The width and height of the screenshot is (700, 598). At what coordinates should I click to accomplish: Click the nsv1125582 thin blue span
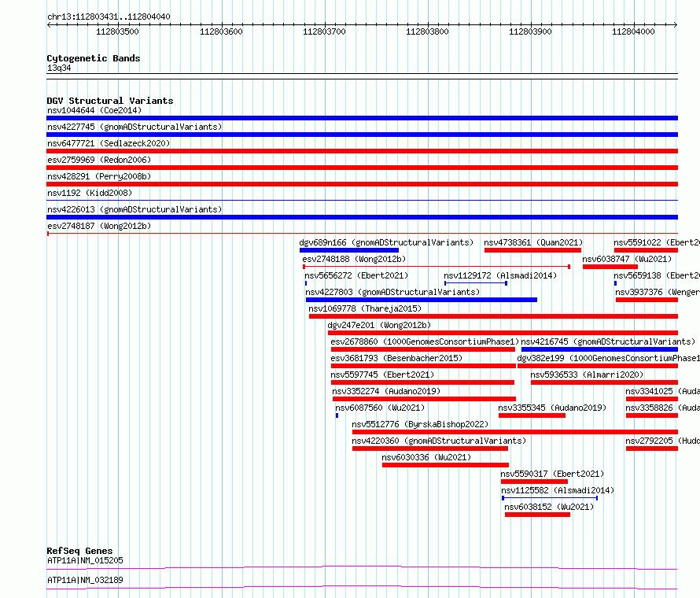(x=550, y=498)
